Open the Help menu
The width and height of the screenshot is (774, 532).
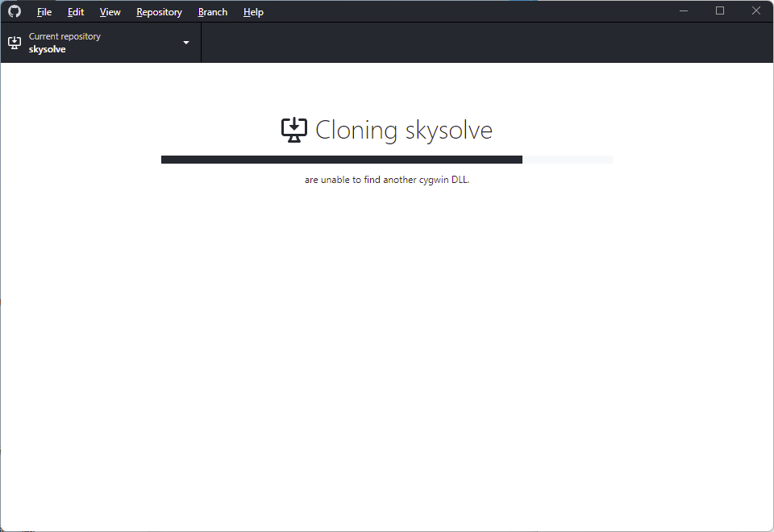253,11
